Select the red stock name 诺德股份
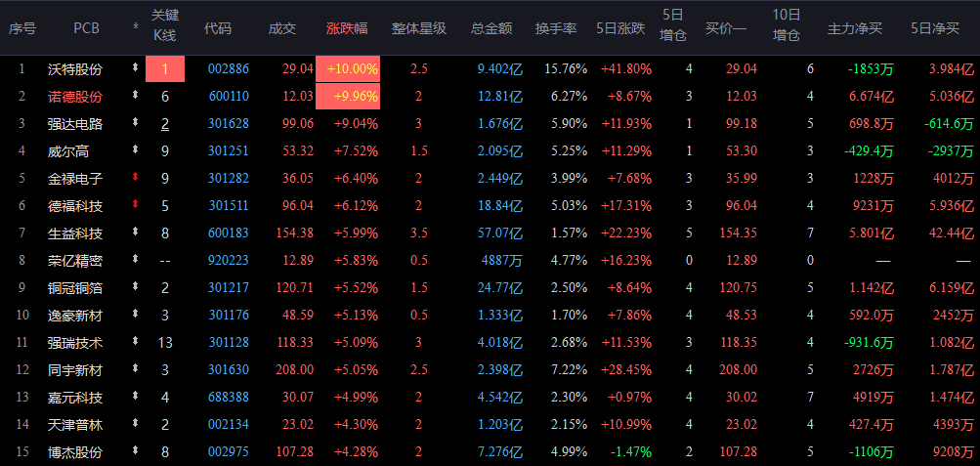980x466 pixels. coord(75,97)
